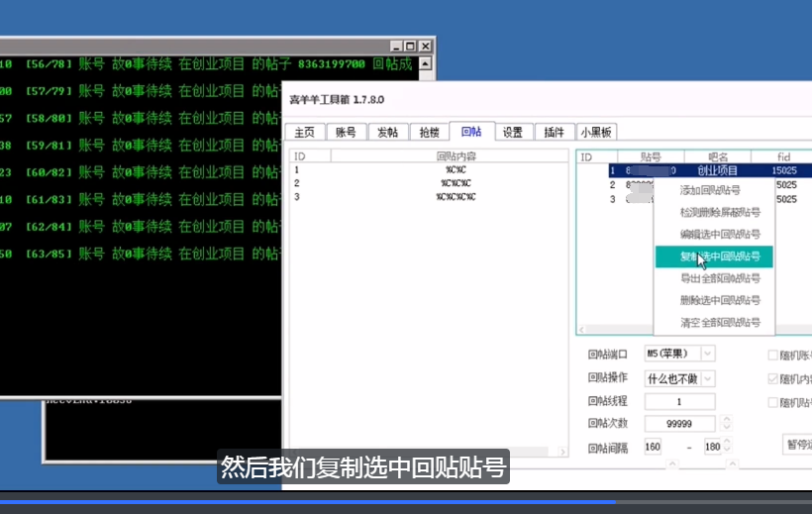Maximize the console window
The height and width of the screenshot is (514, 812).
[410, 47]
